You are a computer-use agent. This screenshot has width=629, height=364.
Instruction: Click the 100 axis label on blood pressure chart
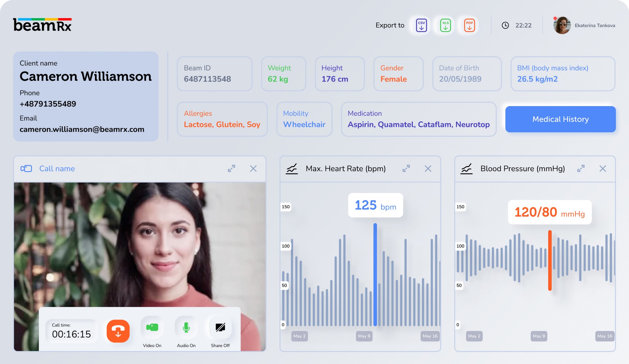pyautogui.click(x=460, y=246)
